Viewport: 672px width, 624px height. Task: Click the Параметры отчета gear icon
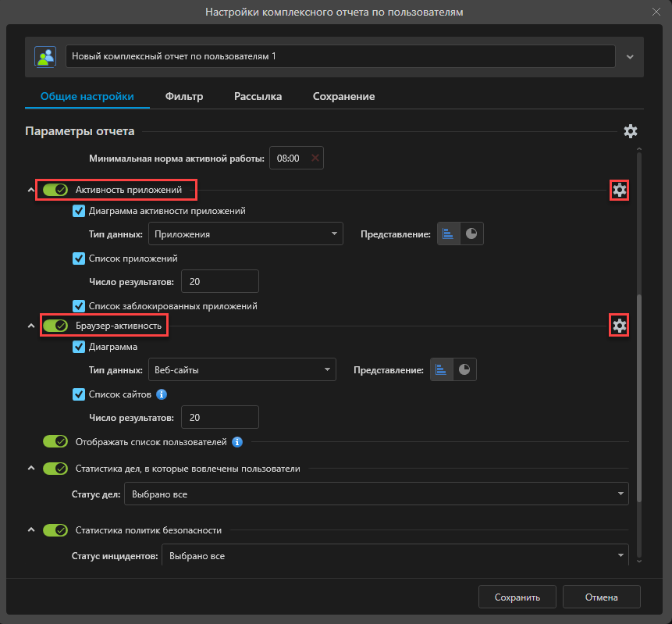click(x=631, y=131)
